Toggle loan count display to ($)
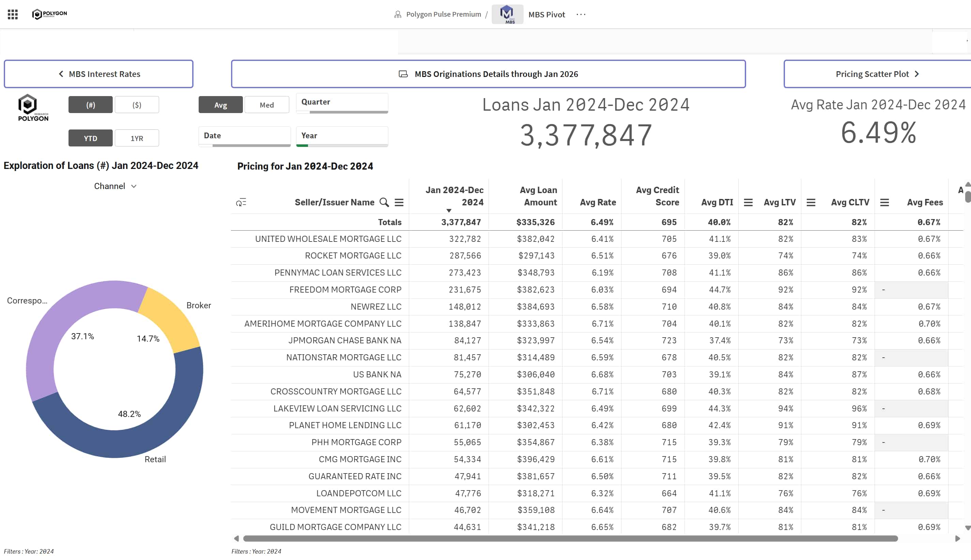Image resolution: width=971 pixels, height=560 pixels. 137,104
